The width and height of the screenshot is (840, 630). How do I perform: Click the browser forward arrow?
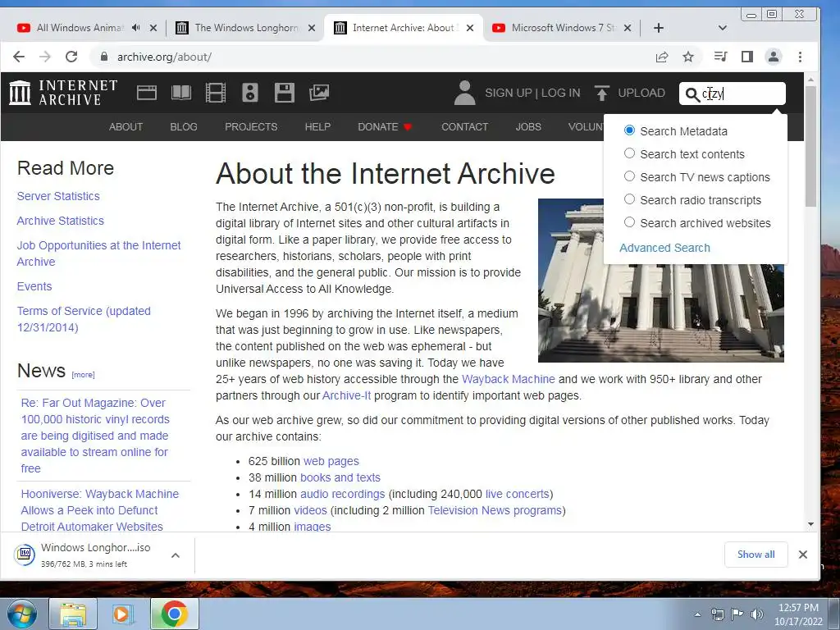(x=45, y=57)
